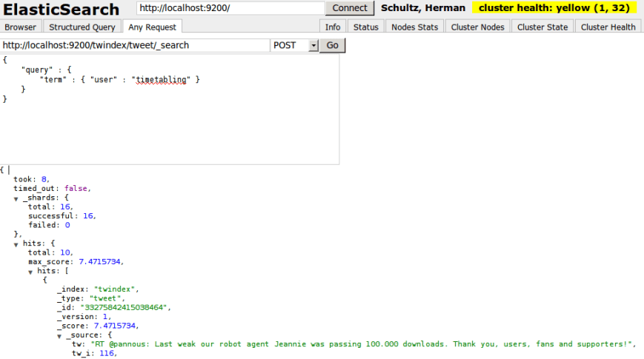The width and height of the screenshot is (644, 359).
Task: Click the twindex/tweet/_search request path field
Action: point(135,45)
